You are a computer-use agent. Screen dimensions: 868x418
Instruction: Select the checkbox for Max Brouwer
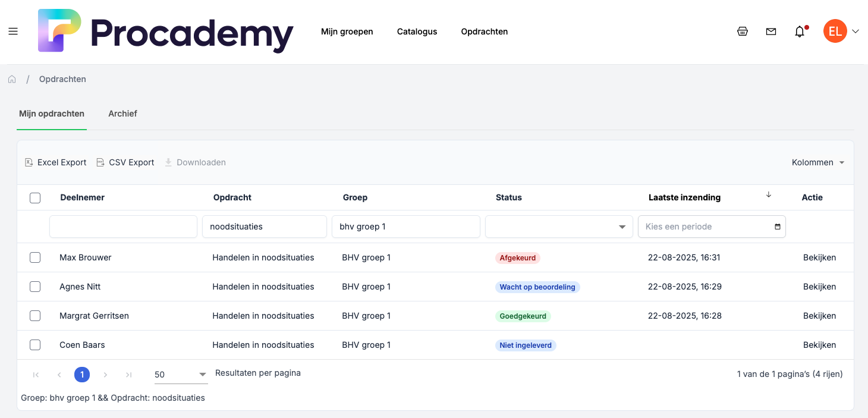point(35,257)
